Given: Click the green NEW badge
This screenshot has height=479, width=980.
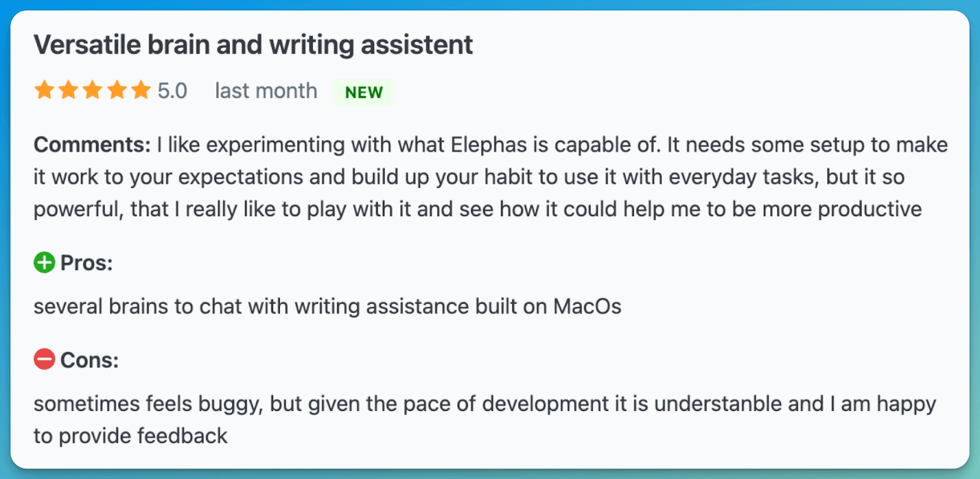Looking at the screenshot, I should [x=364, y=92].
